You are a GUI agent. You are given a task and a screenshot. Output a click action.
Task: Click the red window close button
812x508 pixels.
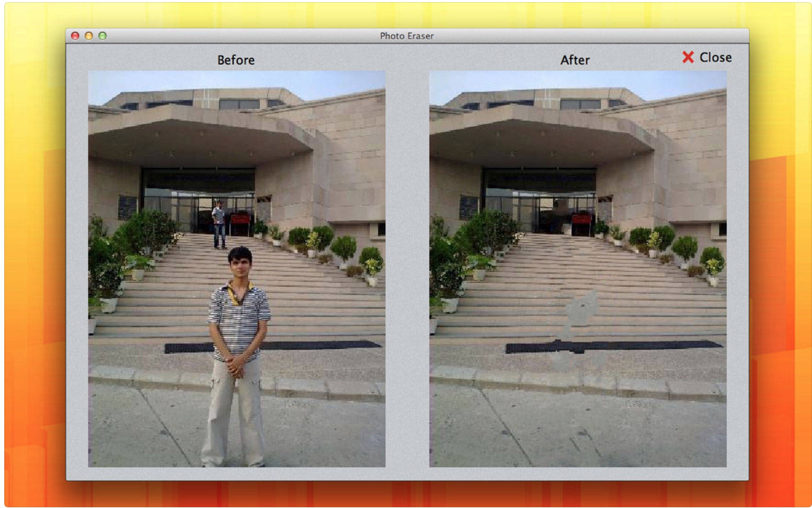[x=75, y=36]
